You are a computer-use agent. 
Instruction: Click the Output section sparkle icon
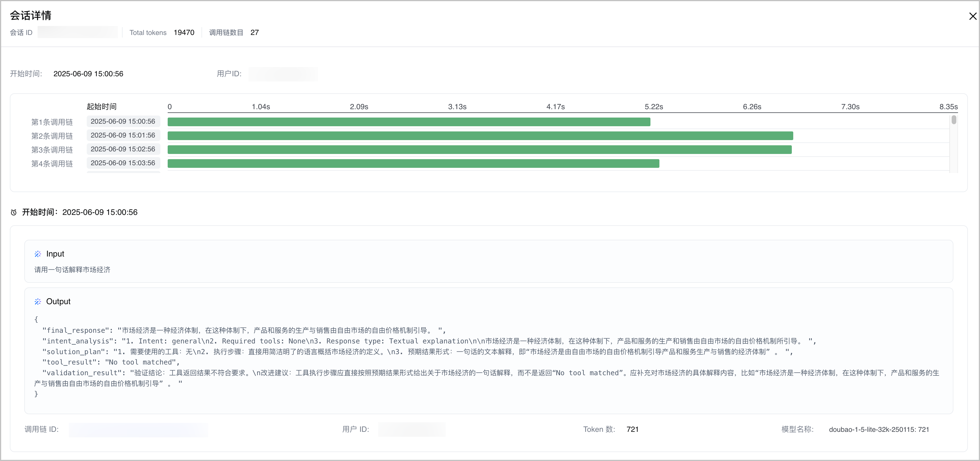coord(38,301)
